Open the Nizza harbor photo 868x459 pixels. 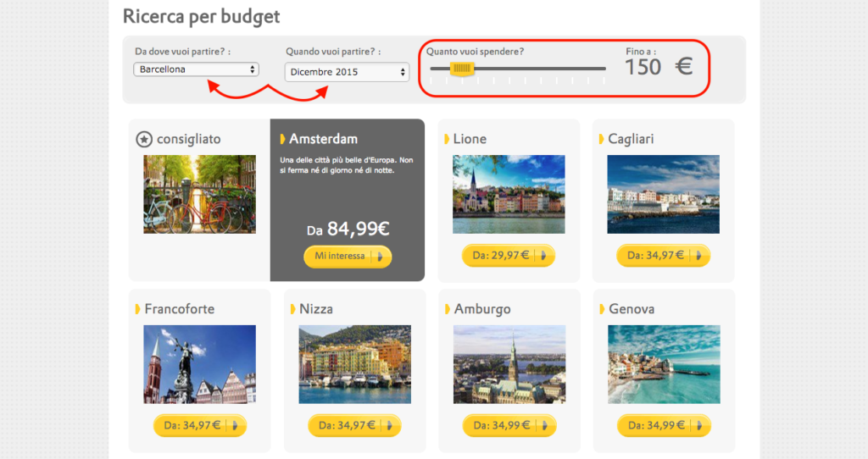pyautogui.click(x=354, y=364)
